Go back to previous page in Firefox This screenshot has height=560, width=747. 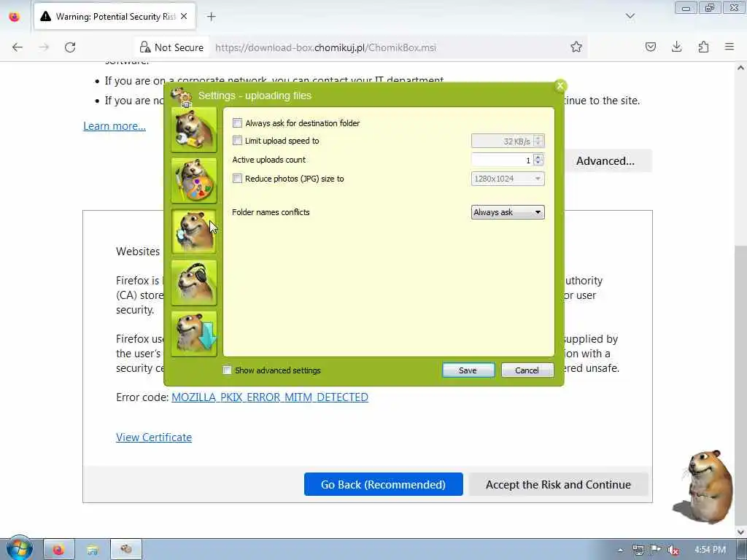tap(18, 47)
